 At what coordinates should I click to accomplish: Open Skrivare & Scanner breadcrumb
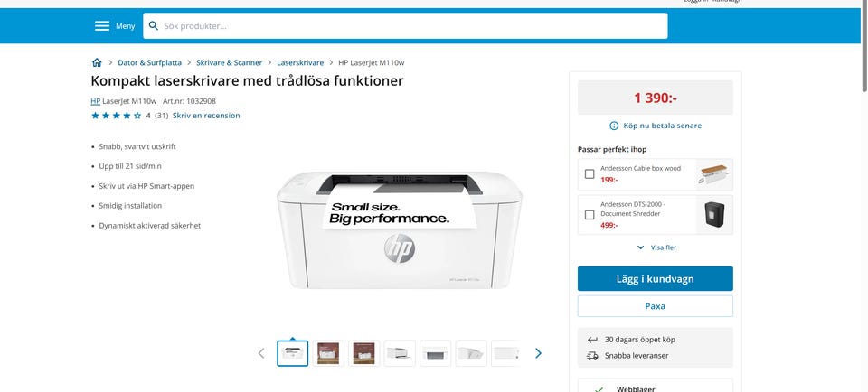pos(229,63)
